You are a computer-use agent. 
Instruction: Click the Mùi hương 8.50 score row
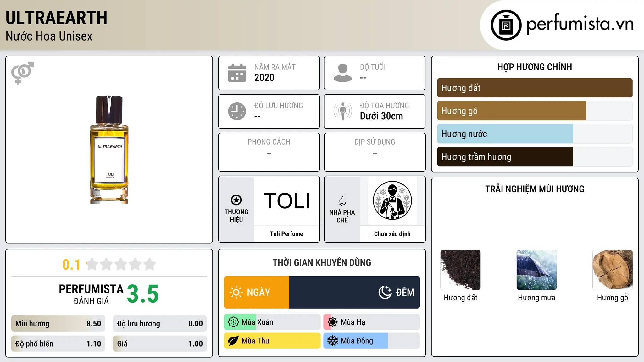[58, 324]
